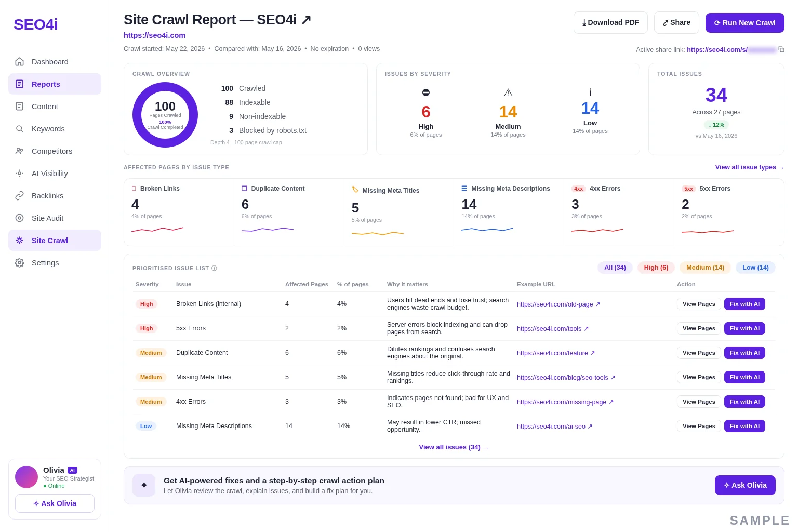Click the Content page icon

click(x=19, y=107)
